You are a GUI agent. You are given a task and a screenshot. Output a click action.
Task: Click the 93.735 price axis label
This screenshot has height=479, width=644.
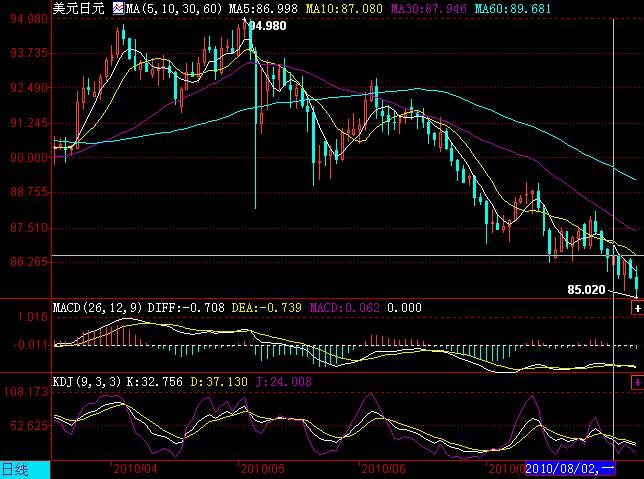[x=29, y=53]
